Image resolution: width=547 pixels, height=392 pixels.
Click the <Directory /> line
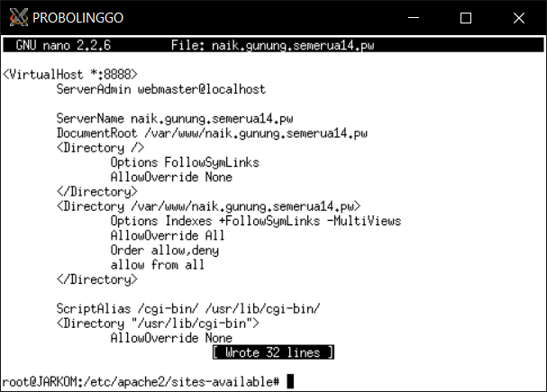coord(100,148)
